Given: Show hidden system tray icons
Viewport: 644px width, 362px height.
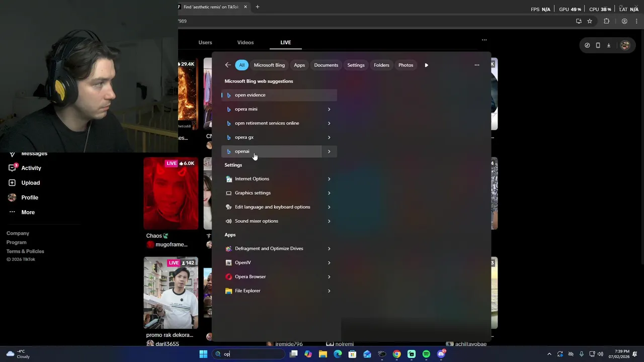Looking at the screenshot, I should pyautogui.click(x=549, y=354).
